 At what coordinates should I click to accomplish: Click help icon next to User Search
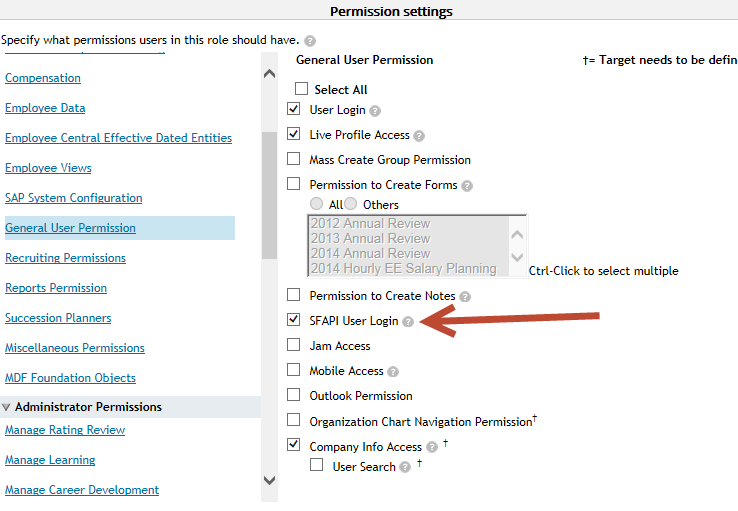point(405,467)
